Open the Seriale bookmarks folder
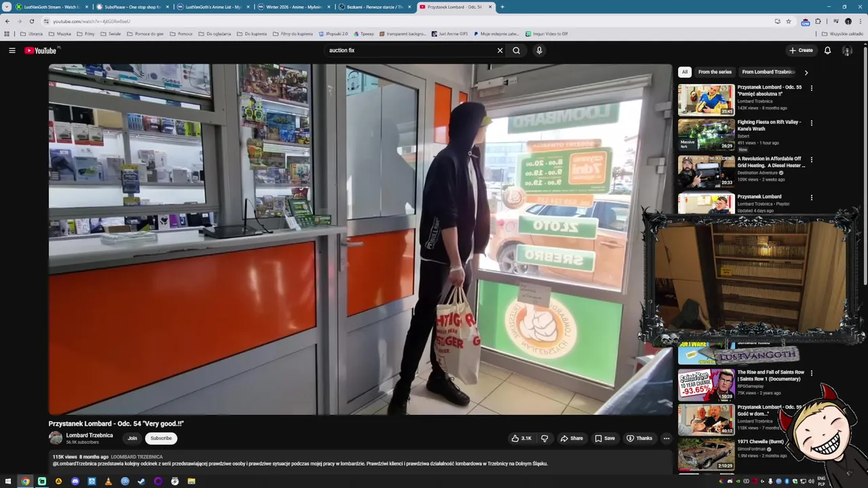The width and height of the screenshot is (868, 488). click(x=111, y=33)
